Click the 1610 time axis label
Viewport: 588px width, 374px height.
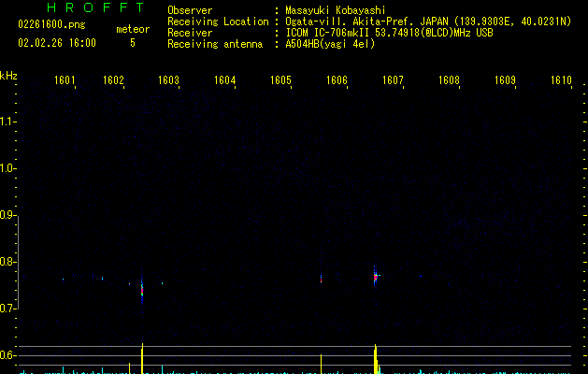click(x=561, y=80)
